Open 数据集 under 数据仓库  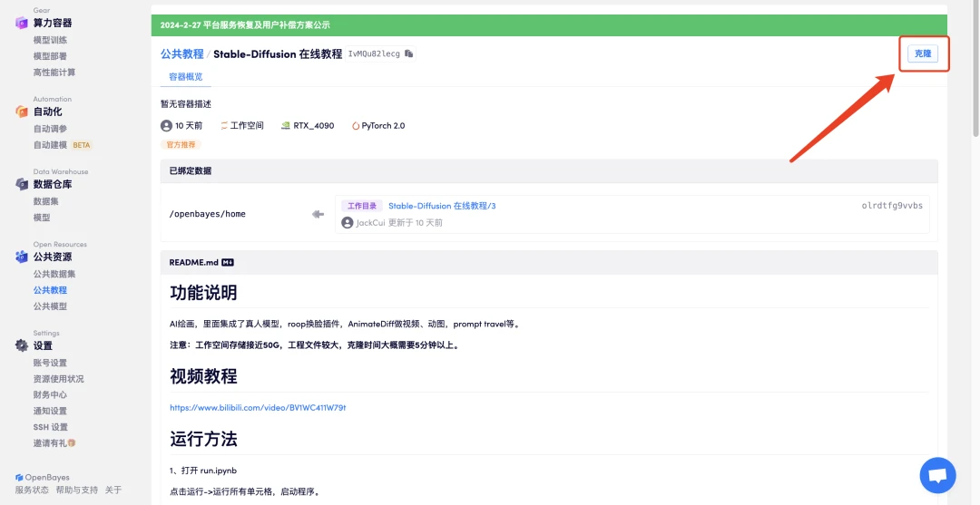[x=45, y=201]
